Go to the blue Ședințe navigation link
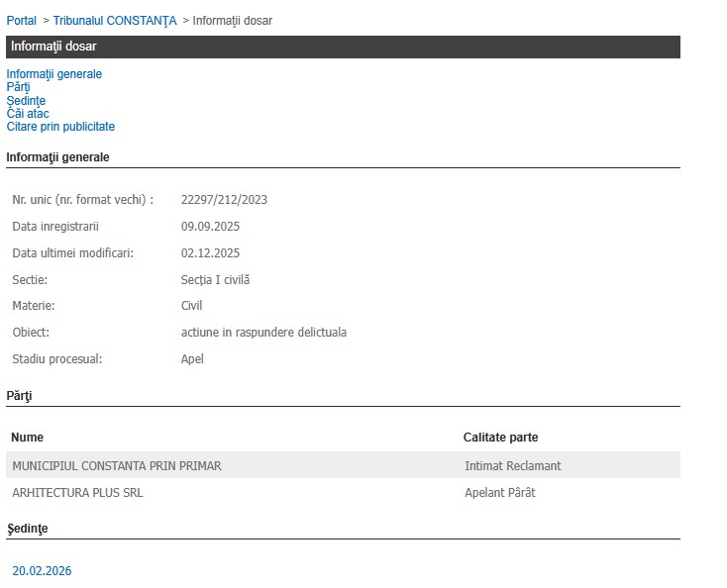Image resolution: width=727 pixels, height=588 pixels. 26,101
